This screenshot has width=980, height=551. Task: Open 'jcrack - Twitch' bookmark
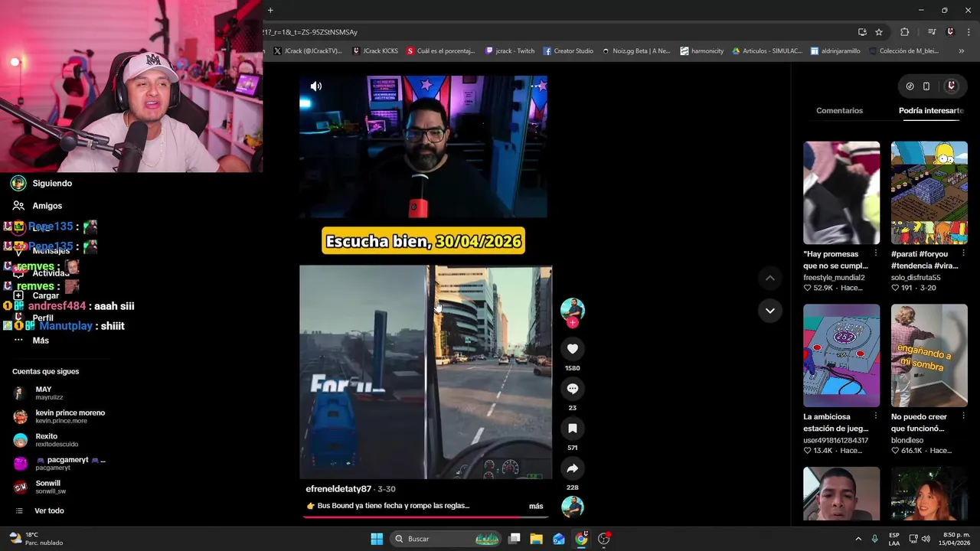pos(510,51)
